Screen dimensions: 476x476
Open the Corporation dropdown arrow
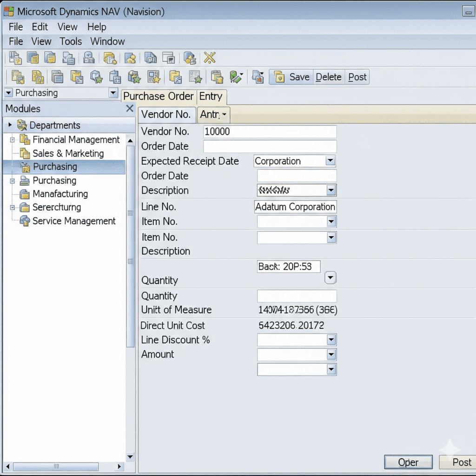(331, 160)
